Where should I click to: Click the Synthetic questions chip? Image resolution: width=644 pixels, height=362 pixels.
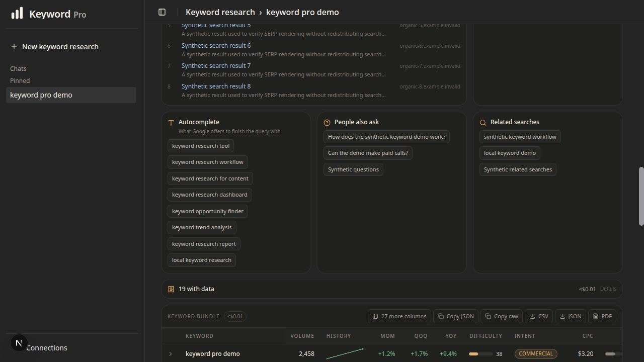(353, 169)
